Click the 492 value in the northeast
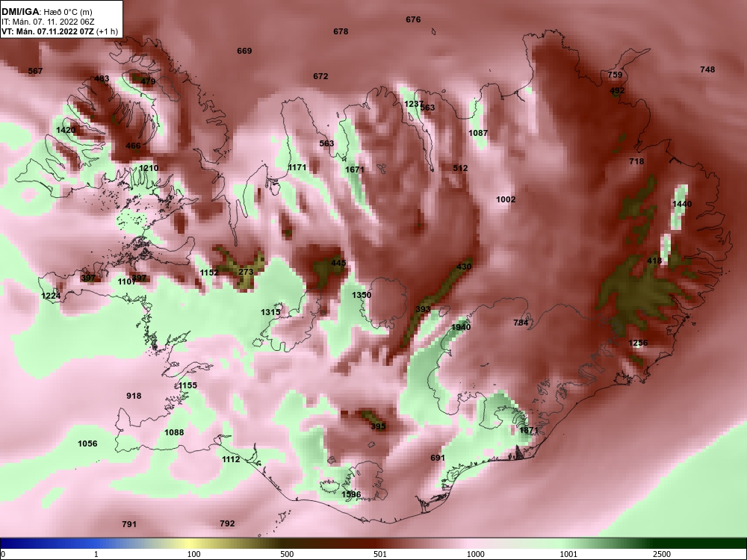Image resolution: width=747 pixels, height=560 pixels. [617, 90]
